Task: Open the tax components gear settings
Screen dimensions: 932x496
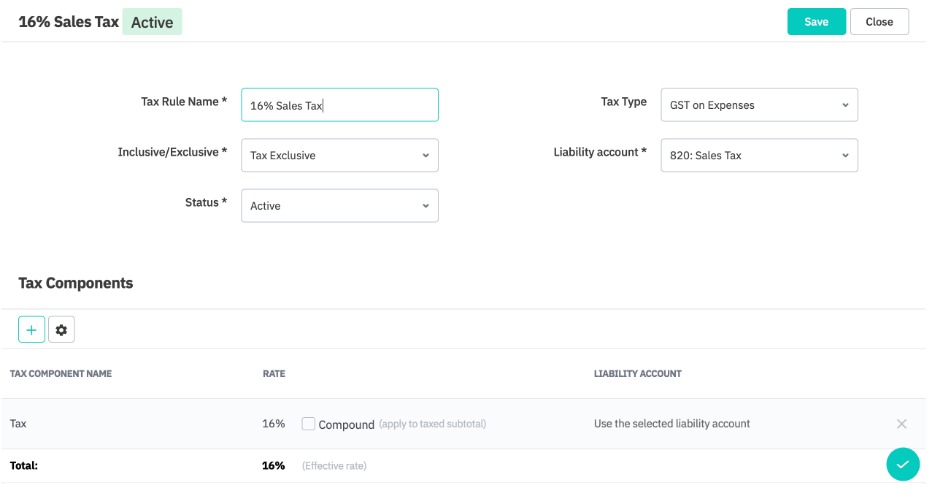Action: [x=61, y=329]
